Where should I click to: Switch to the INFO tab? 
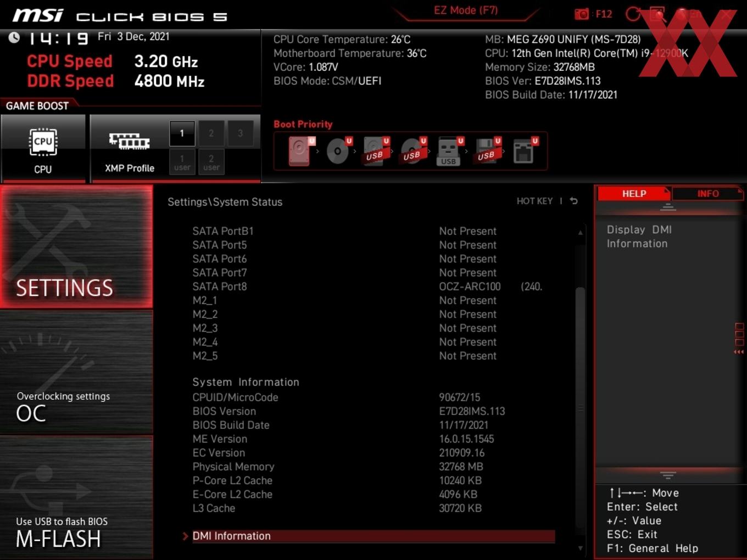tap(707, 194)
